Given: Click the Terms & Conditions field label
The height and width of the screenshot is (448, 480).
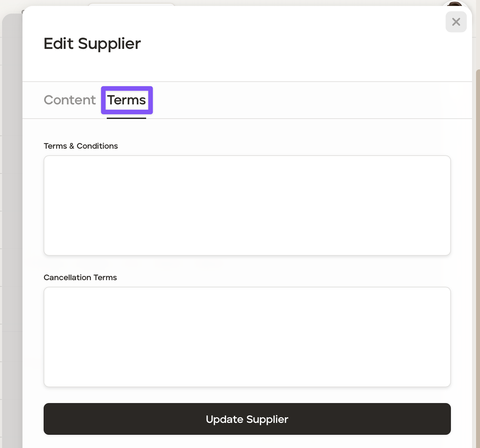Looking at the screenshot, I should pos(81,146).
